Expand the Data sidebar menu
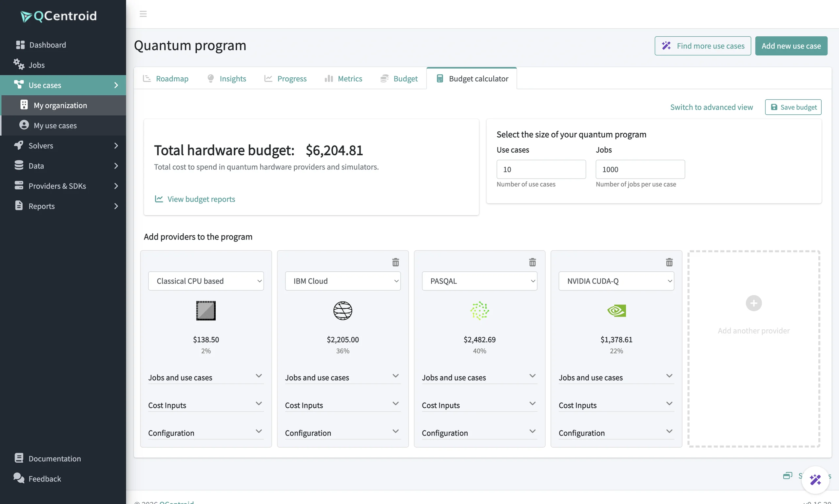This screenshot has width=839, height=504. [x=63, y=166]
